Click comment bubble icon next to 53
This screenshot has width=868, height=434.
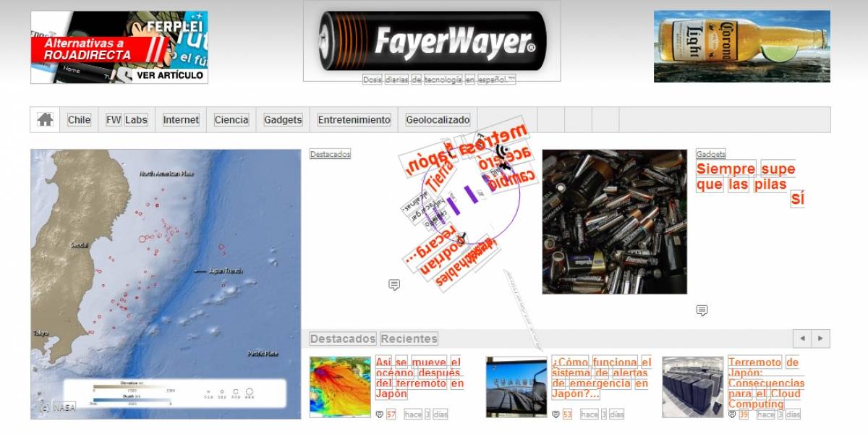tap(556, 414)
